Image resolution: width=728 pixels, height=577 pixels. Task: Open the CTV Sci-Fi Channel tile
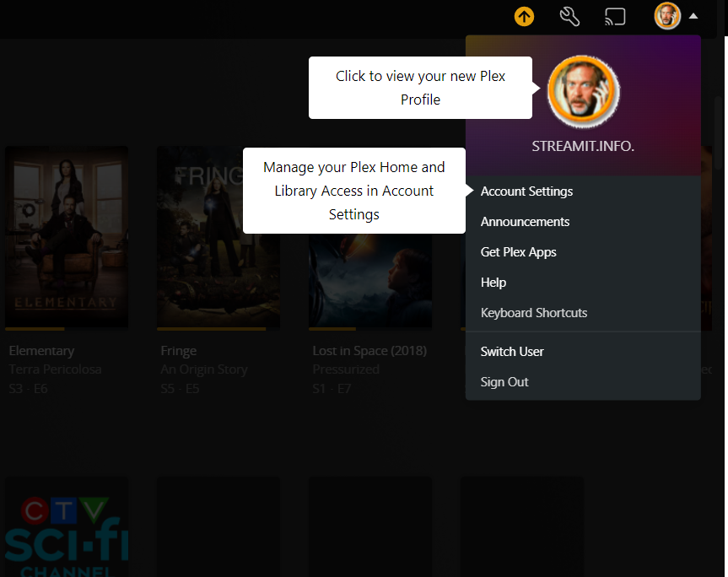pos(67,527)
